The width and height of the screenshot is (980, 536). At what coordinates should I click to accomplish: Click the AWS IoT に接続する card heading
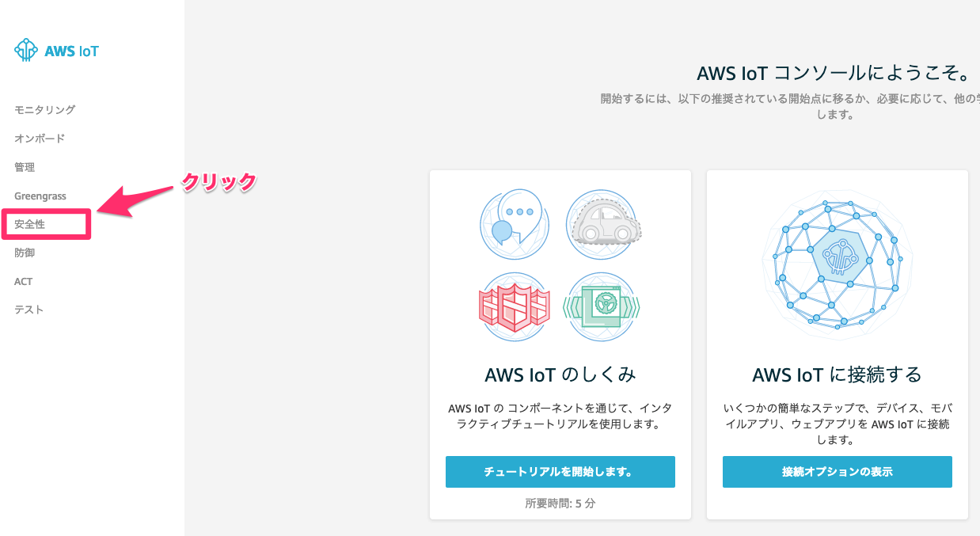[838, 374]
